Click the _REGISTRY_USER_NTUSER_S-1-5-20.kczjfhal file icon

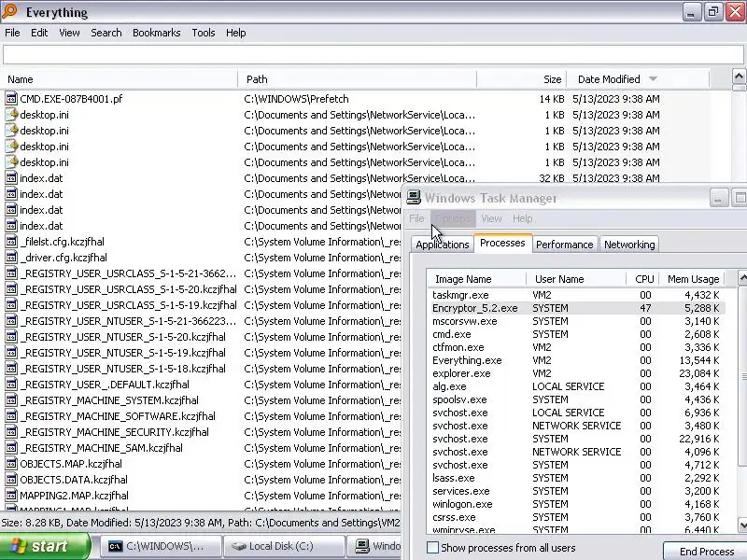click(x=11, y=337)
